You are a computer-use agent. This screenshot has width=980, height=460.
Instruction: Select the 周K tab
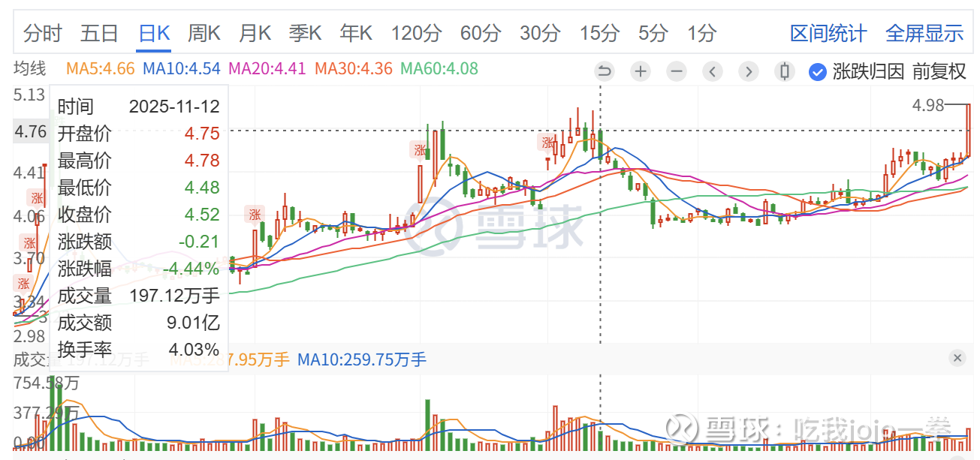coord(204,33)
